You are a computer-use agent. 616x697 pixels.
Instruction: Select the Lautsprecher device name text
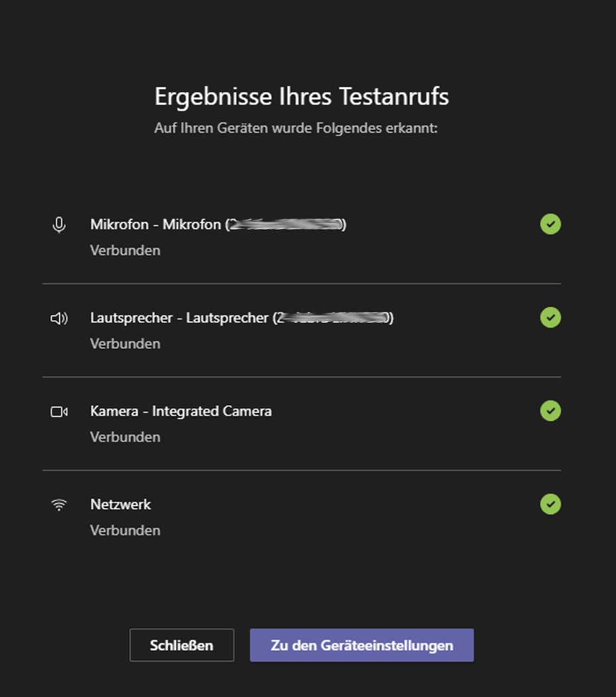(x=242, y=318)
